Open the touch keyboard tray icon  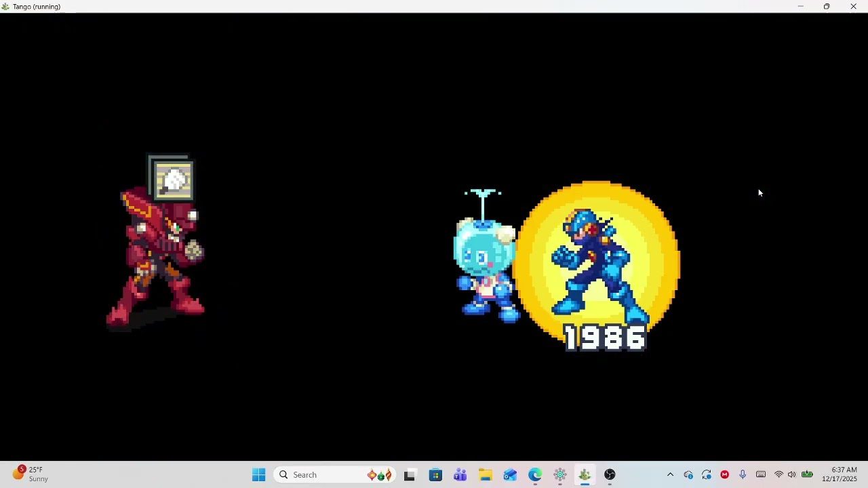[x=761, y=475]
